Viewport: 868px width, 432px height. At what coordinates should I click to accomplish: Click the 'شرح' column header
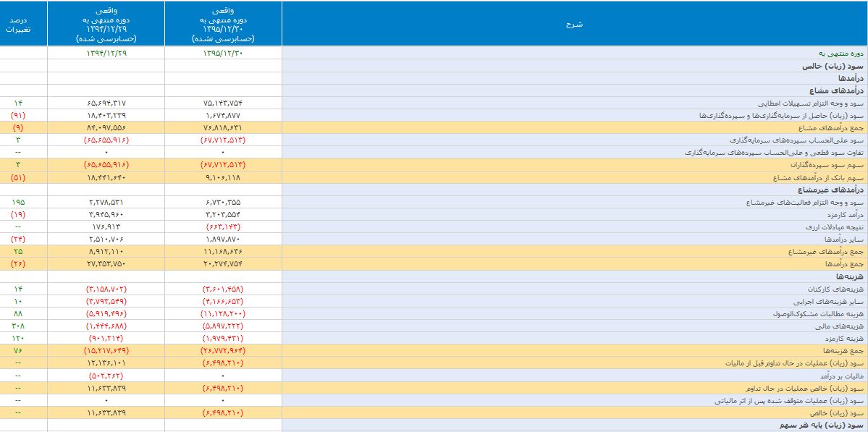click(574, 24)
